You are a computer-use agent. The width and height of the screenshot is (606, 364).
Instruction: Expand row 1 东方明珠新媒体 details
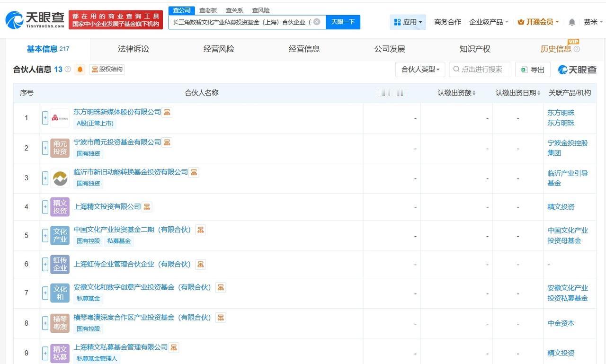click(x=45, y=118)
